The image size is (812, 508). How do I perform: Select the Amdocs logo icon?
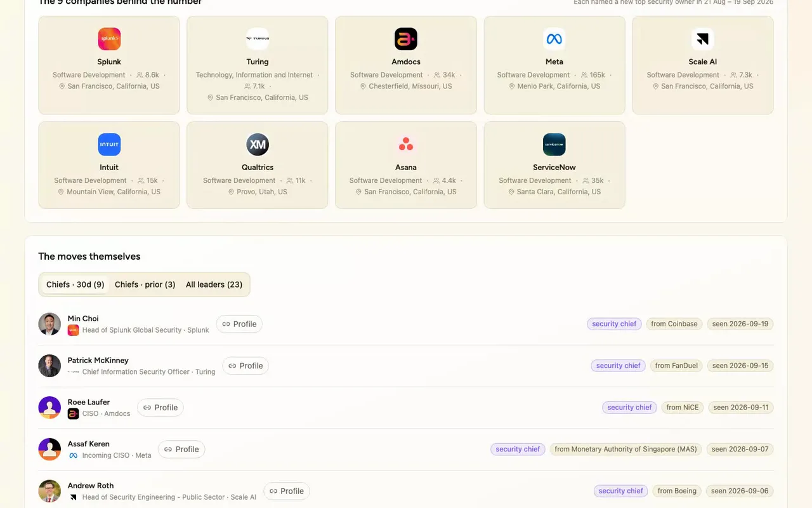(406, 39)
